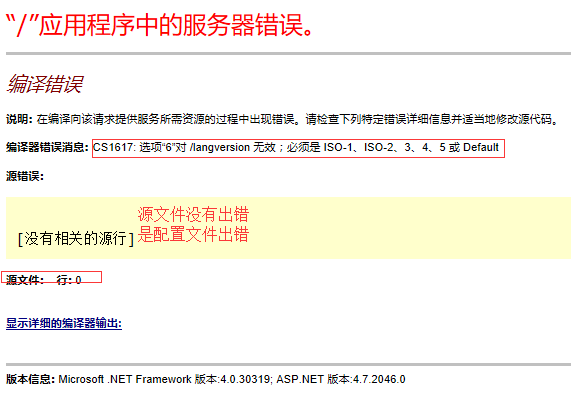Viewport: 571px width, 399px height.
Task: Click the Microsoft .NET Framework 版本:4.0.30319 text
Action: pos(165,379)
